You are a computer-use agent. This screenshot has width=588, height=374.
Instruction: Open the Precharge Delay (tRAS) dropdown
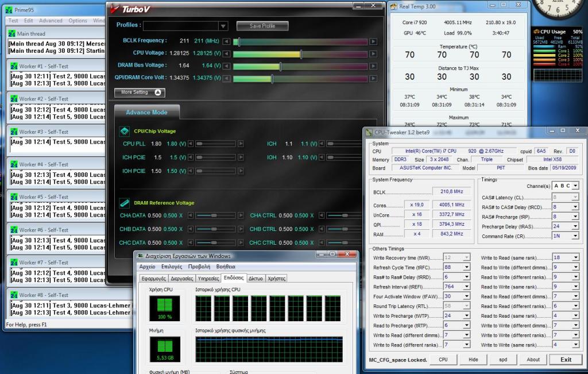(575, 226)
